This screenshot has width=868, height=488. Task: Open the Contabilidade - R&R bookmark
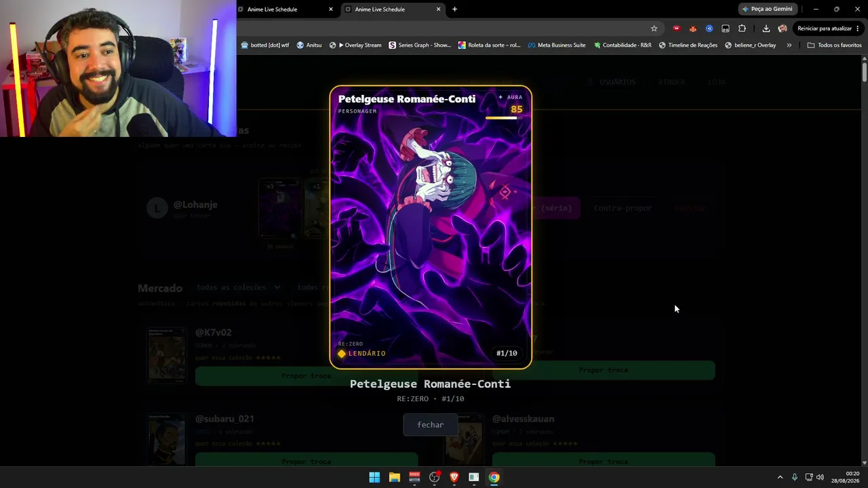click(623, 45)
